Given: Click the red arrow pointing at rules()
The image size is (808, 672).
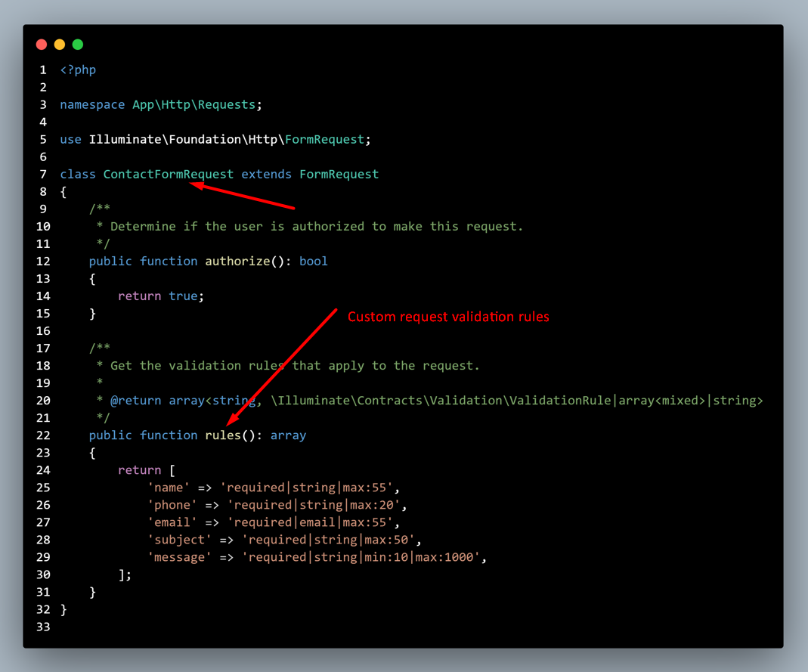Looking at the screenshot, I should tap(283, 367).
